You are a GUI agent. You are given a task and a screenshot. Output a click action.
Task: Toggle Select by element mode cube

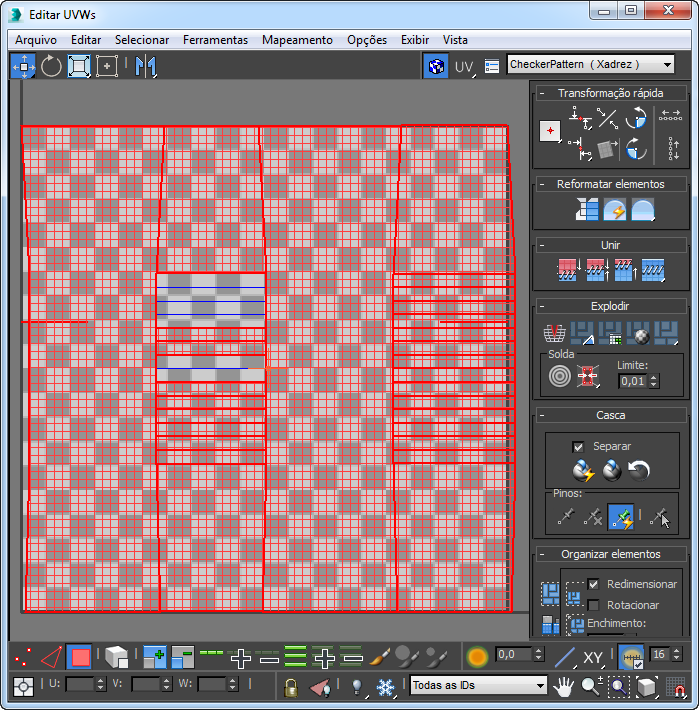click(117, 657)
